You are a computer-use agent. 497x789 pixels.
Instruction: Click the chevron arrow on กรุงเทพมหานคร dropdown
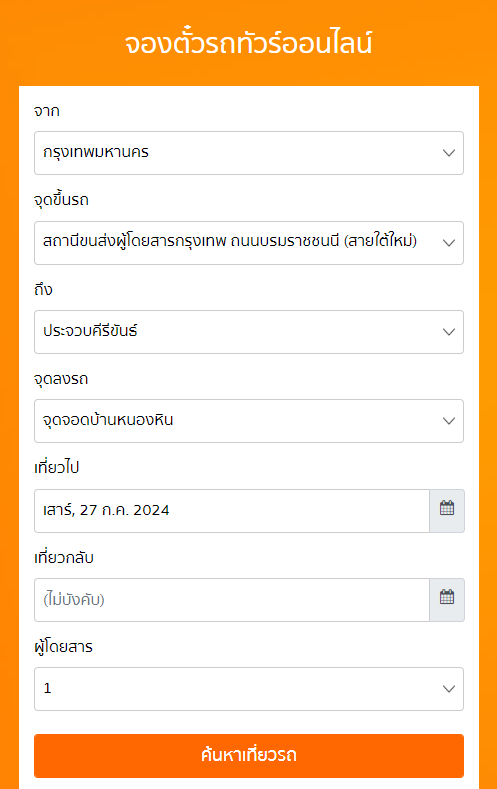tap(449, 153)
